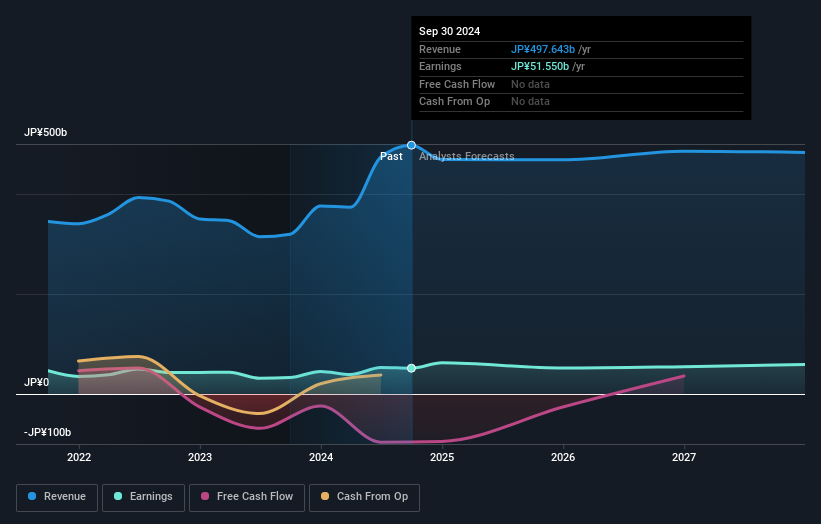The width and height of the screenshot is (821, 524).
Task: Click the tooltip 'Free Cash Flow' row label
Action: [457, 84]
